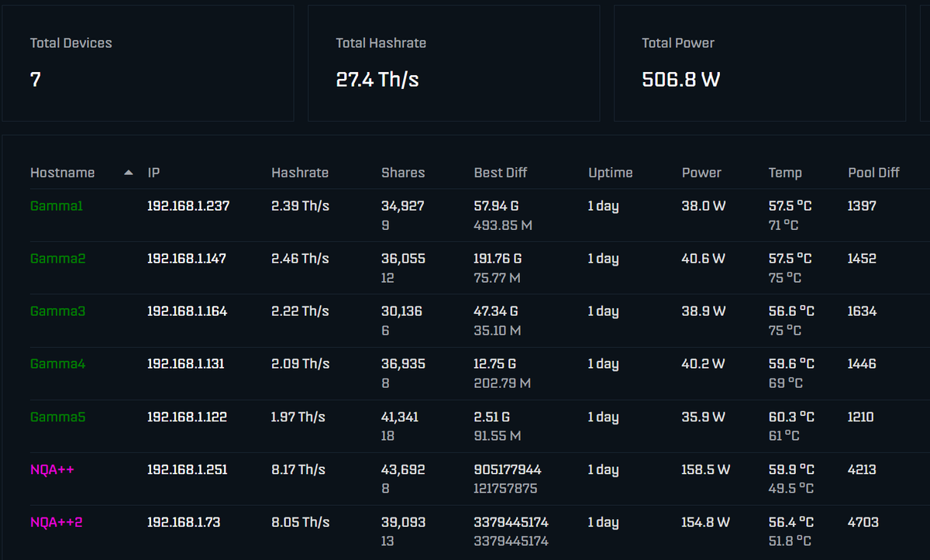
Task: Click the 905177944 best diff value
Action: pyautogui.click(x=508, y=469)
